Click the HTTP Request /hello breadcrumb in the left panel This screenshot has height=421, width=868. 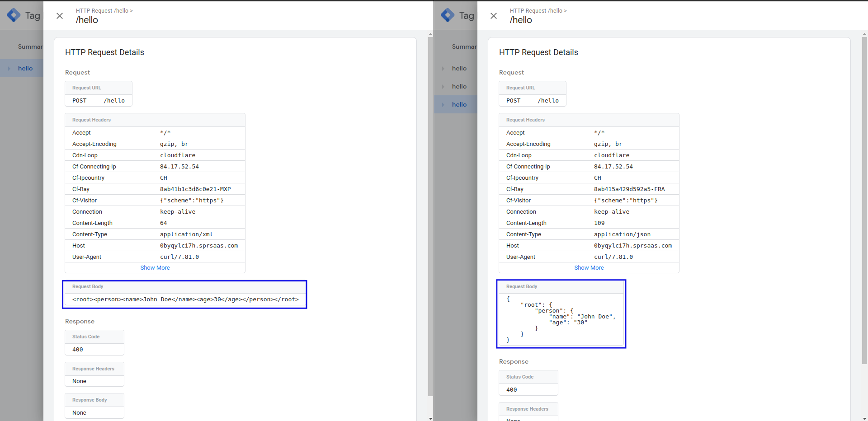point(102,10)
